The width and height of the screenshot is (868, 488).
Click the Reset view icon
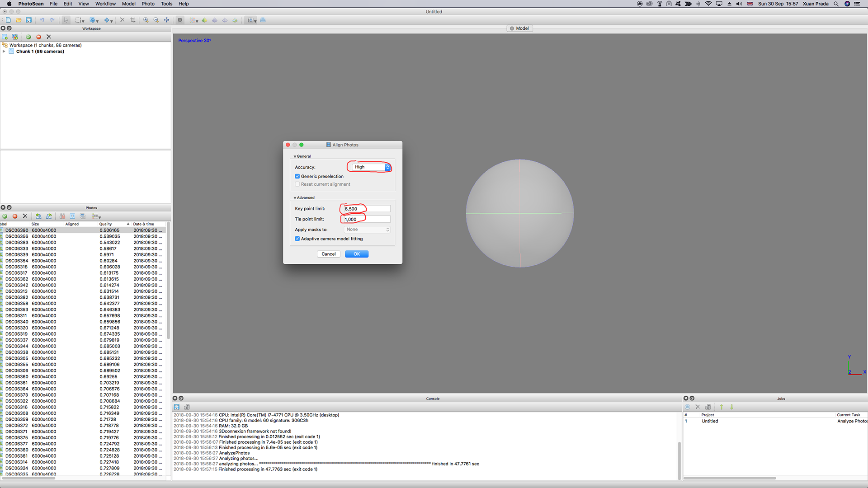click(x=167, y=20)
